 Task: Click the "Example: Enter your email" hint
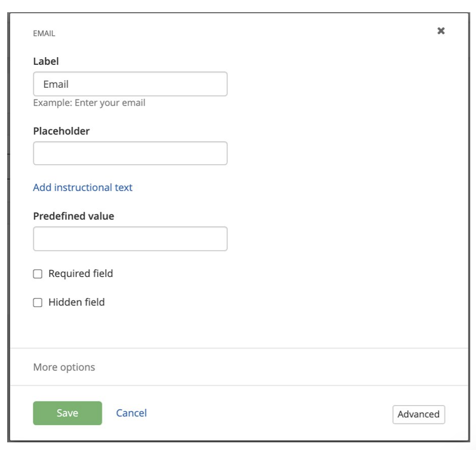[89, 103]
